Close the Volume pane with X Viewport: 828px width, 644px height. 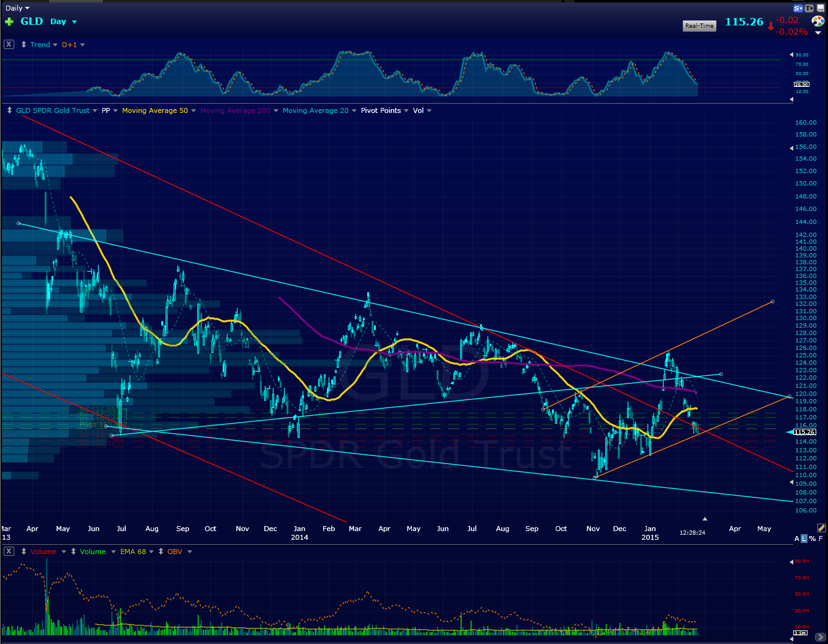(9, 552)
